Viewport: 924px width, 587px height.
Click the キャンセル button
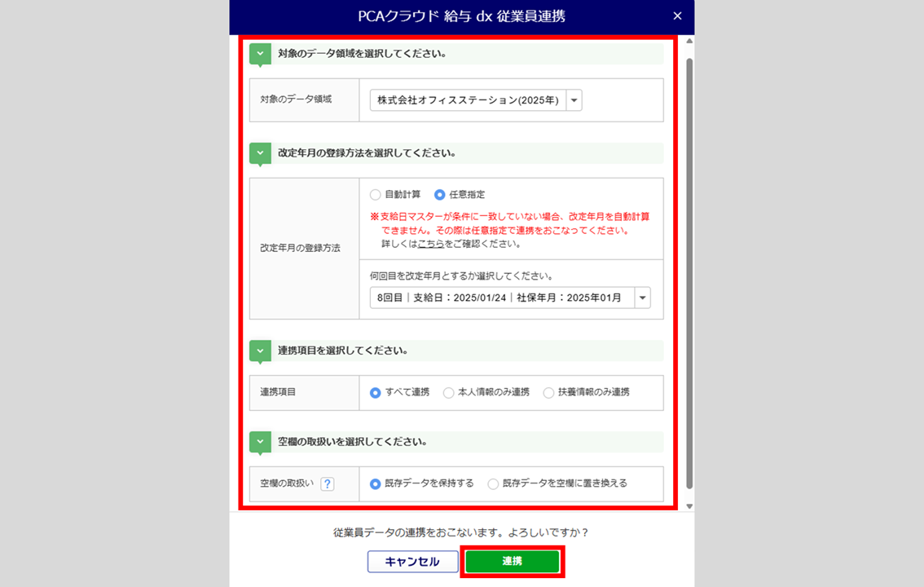click(x=412, y=561)
